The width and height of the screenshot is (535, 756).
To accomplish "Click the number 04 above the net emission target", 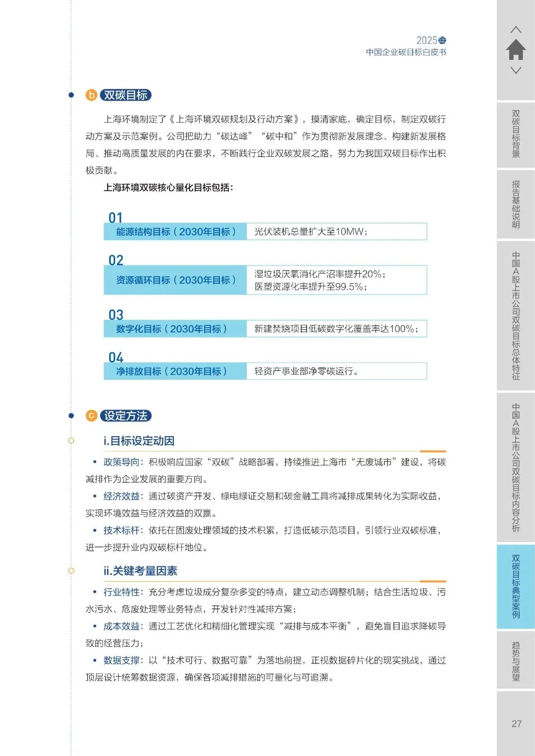I will [115, 357].
